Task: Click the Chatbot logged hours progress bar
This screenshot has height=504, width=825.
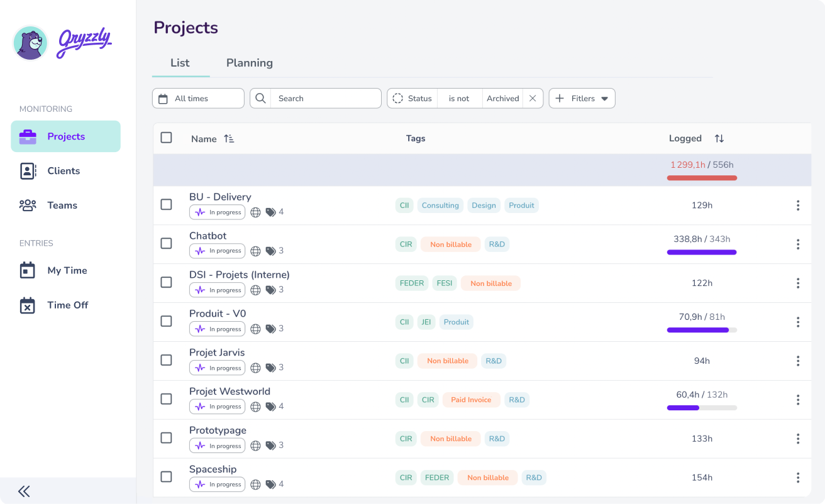Action: tap(701, 252)
